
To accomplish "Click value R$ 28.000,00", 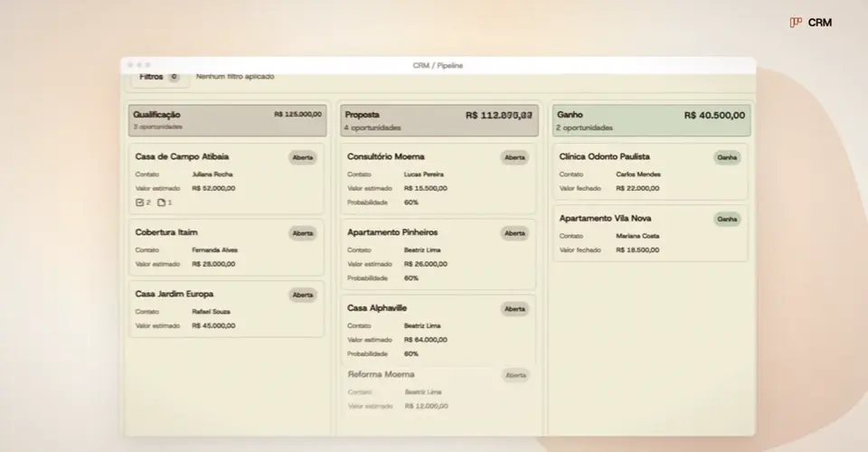I will point(213,264).
